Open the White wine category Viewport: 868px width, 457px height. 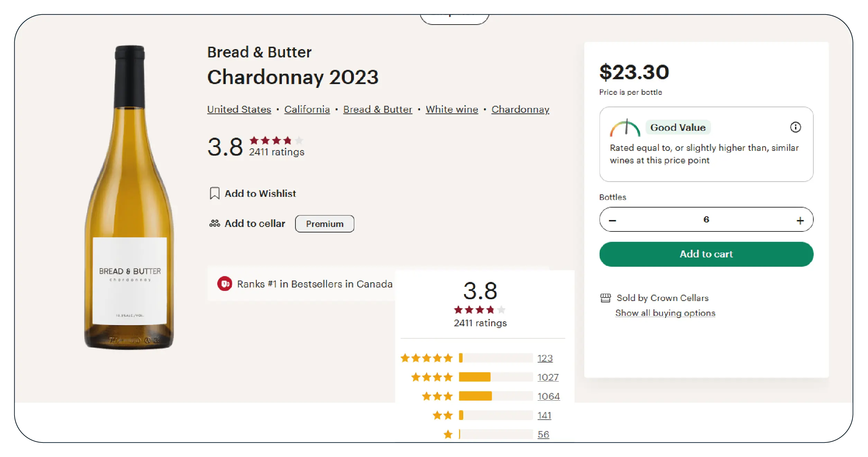(x=451, y=109)
